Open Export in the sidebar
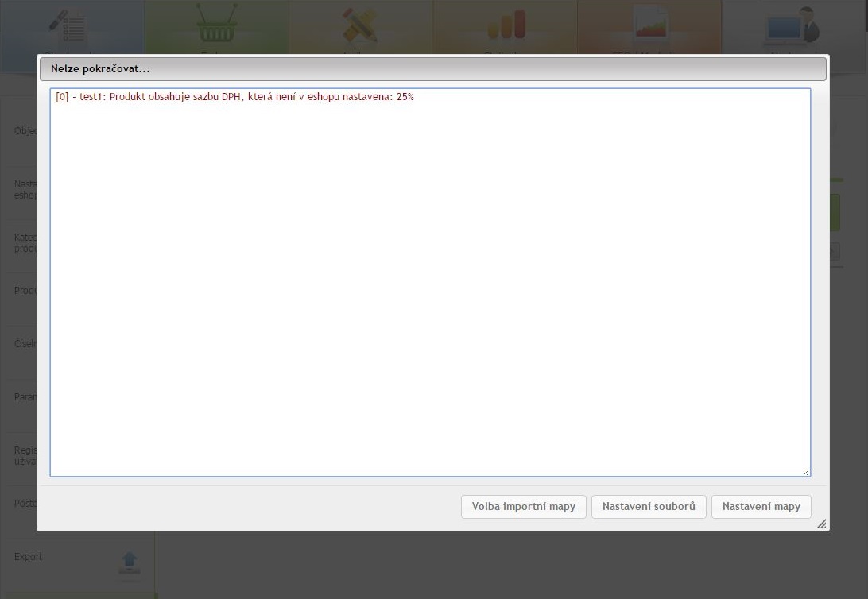Image resolution: width=868 pixels, height=599 pixels. pos(29,556)
